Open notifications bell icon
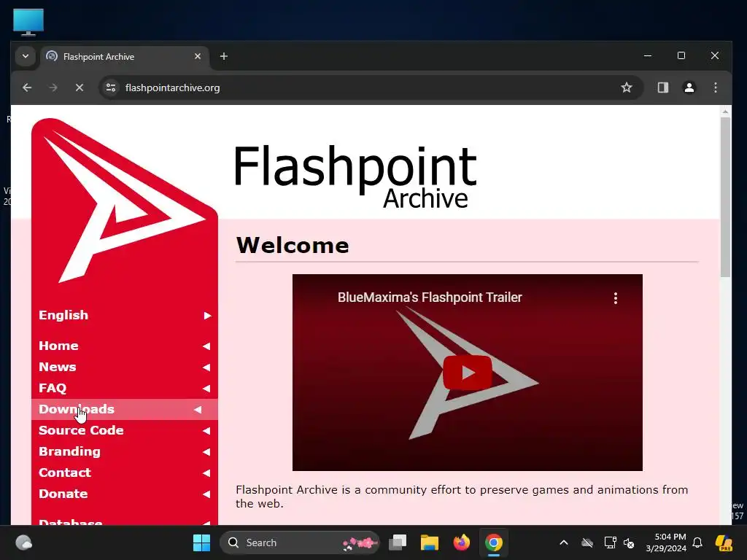Screen dimensions: 747x560 pos(697,542)
